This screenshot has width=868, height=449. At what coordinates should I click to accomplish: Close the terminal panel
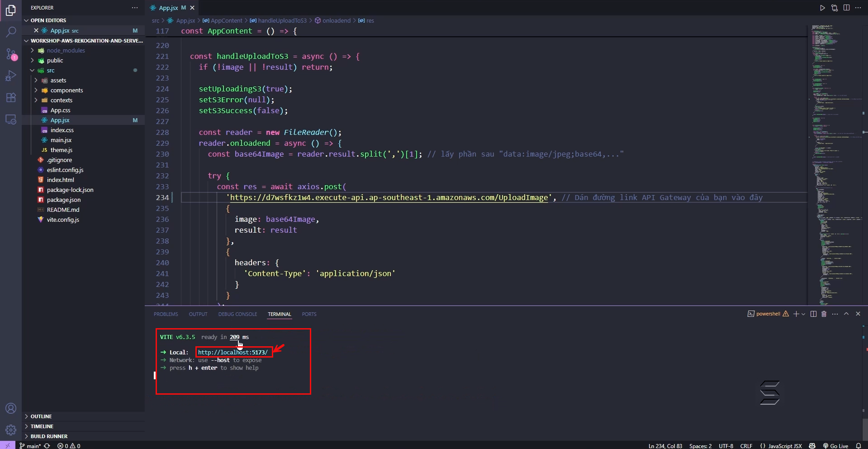(858, 314)
